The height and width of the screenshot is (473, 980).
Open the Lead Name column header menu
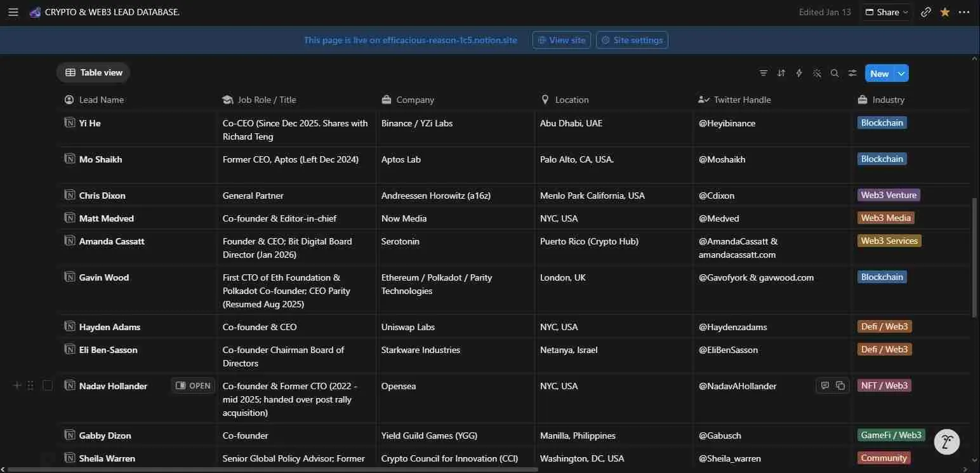[x=137, y=100]
